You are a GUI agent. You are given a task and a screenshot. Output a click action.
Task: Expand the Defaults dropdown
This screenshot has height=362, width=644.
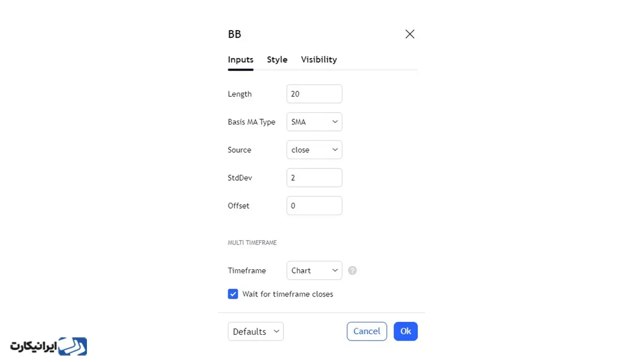(x=255, y=331)
